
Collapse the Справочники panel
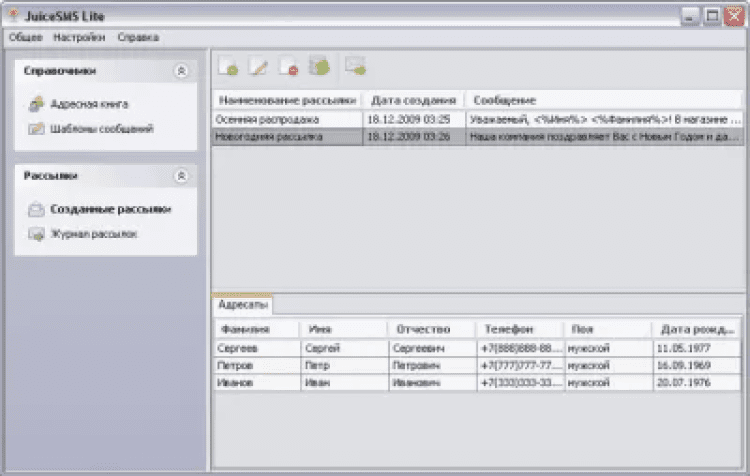181,71
